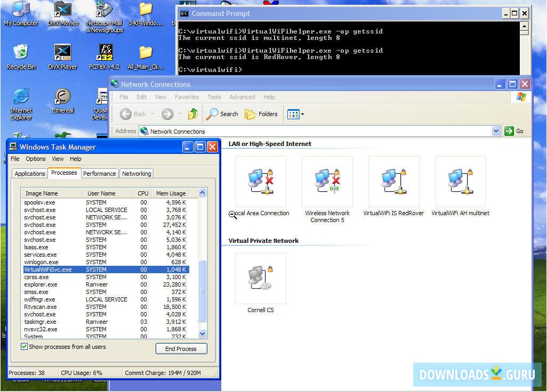Image resolution: width=547 pixels, height=392 pixels.
Task: Open Options menu in Task Manager
Action: (x=36, y=159)
